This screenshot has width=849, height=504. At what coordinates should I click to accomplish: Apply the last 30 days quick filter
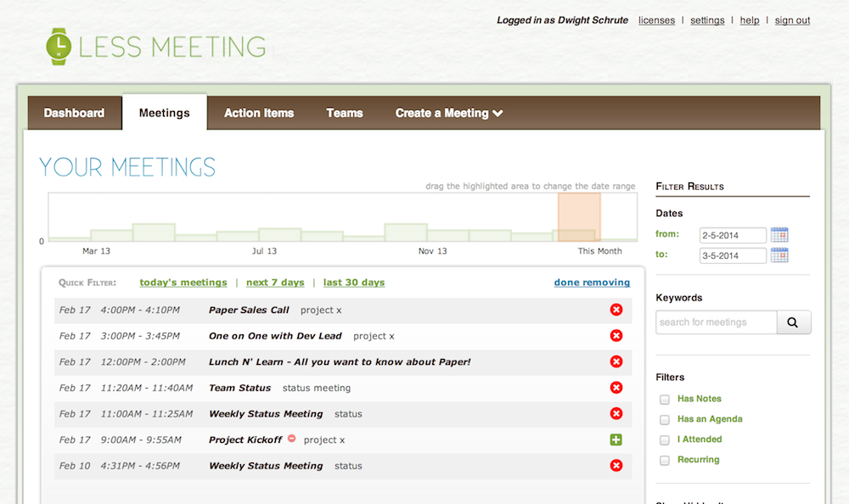pos(354,283)
